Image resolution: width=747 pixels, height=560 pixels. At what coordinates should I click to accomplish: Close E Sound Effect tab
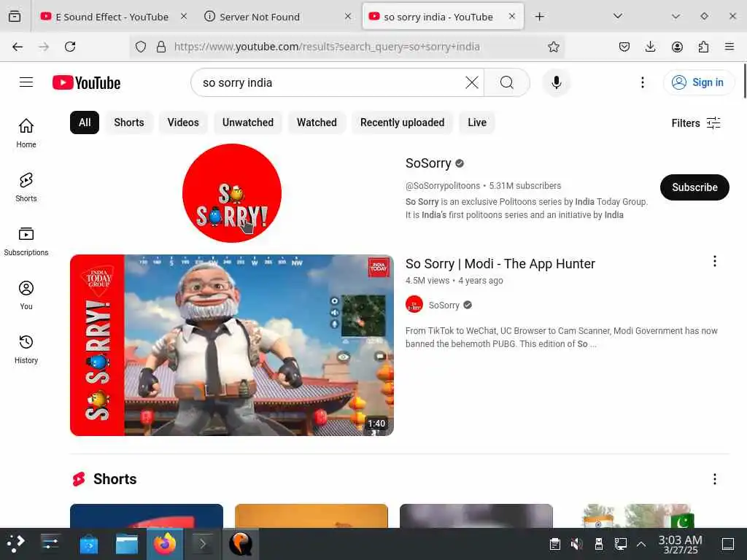[184, 16]
